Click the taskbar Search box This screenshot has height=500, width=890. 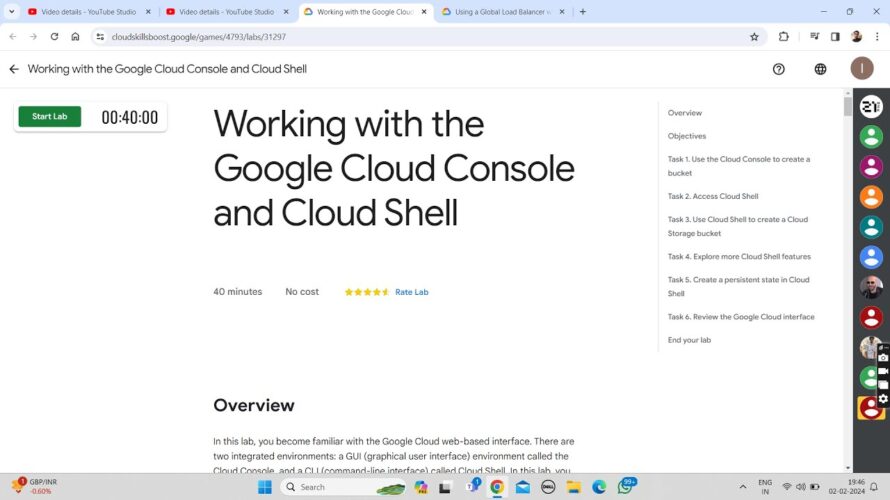[x=343, y=487]
